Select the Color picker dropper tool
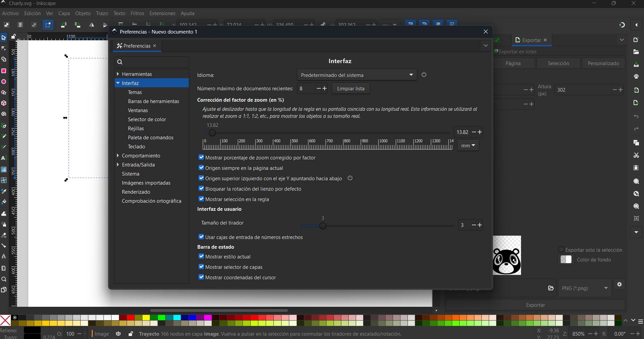Viewport: 644px width, 339px height. tap(4, 191)
